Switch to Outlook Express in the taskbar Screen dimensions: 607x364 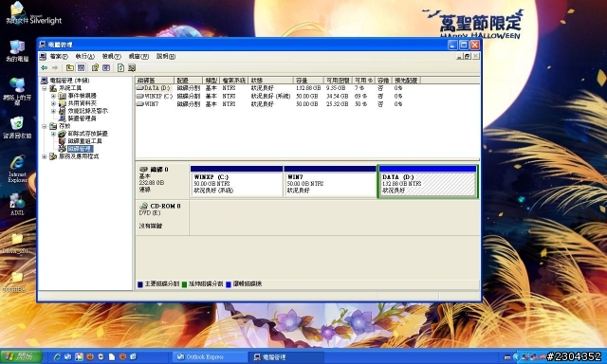pyautogui.click(x=209, y=356)
